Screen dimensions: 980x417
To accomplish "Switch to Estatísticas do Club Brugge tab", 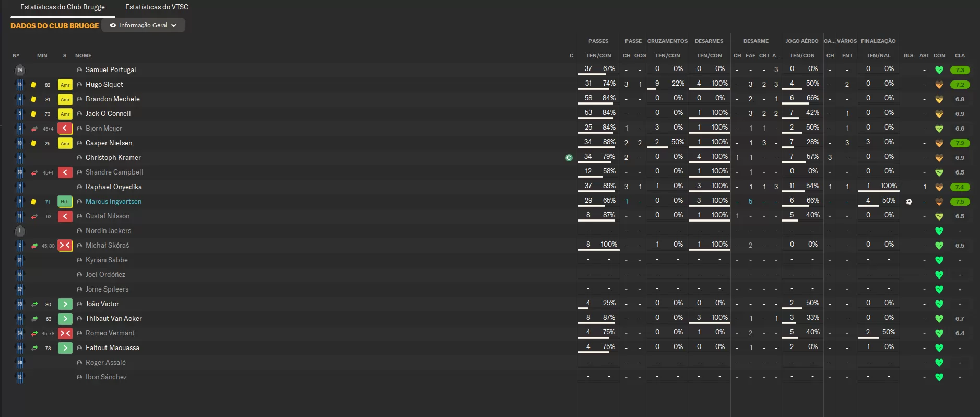I will 63,7.
